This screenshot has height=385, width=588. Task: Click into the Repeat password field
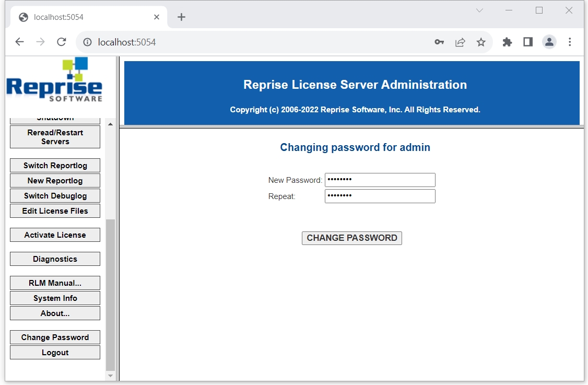(x=380, y=196)
